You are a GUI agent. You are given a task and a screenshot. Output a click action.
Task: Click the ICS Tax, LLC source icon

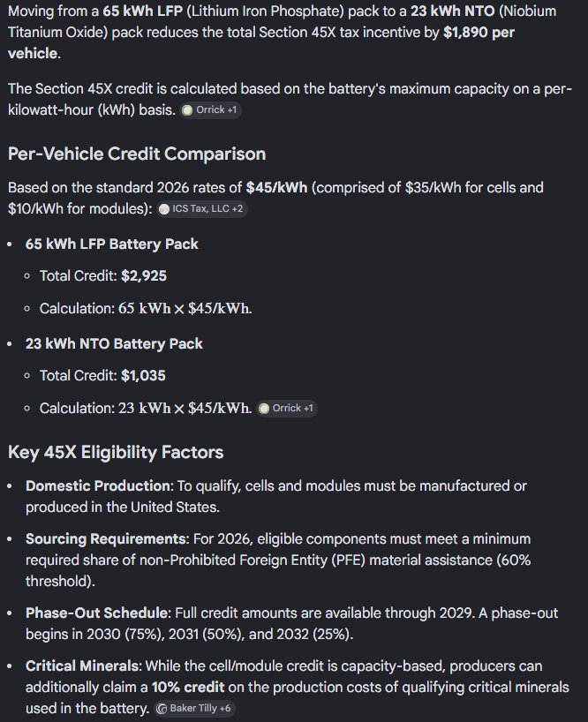pyautogui.click(x=164, y=209)
